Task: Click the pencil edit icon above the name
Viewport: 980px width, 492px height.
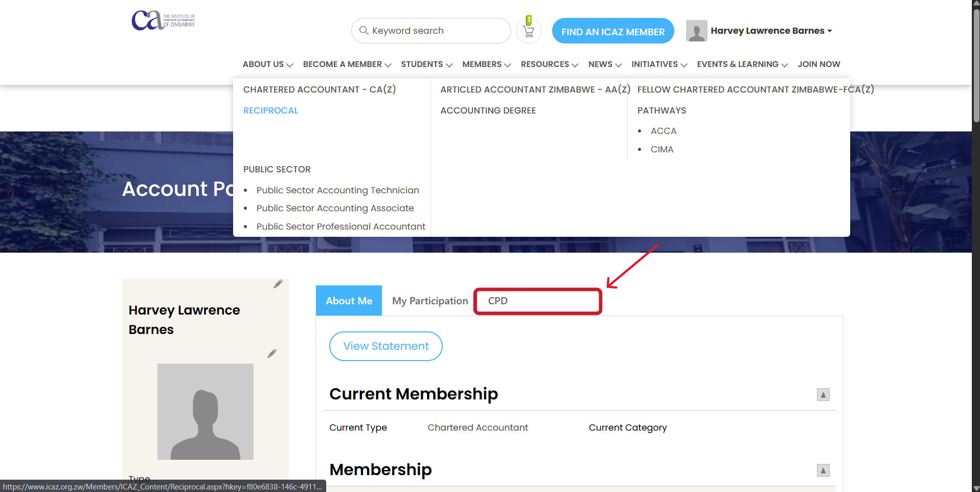Action: (278, 284)
